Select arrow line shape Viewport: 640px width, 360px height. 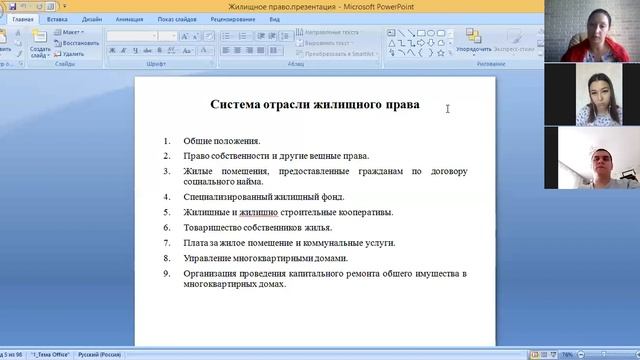coord(411,33)
